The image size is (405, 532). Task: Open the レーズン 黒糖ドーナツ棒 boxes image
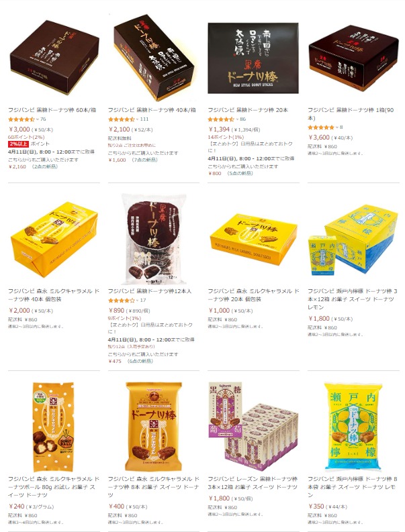(x=253, y=427)
